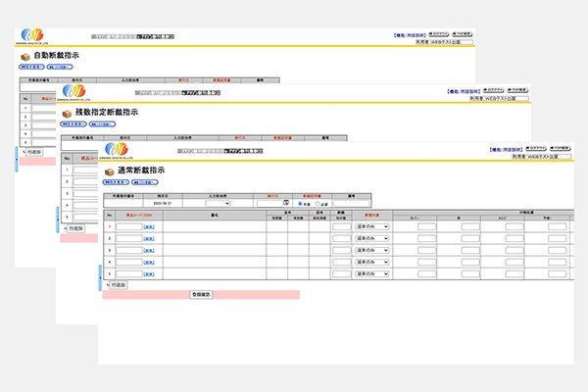Open 機能/用語説明 link in the 通常断裁指示 window

(x=507, y=149)
